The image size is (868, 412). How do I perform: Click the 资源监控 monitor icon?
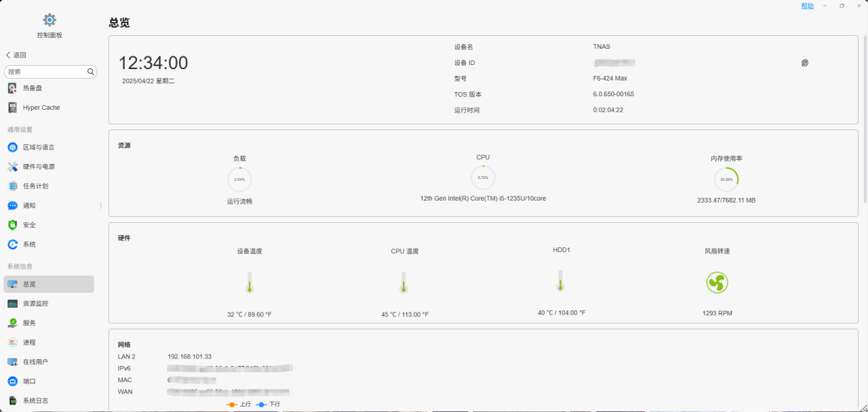(12, 304)
